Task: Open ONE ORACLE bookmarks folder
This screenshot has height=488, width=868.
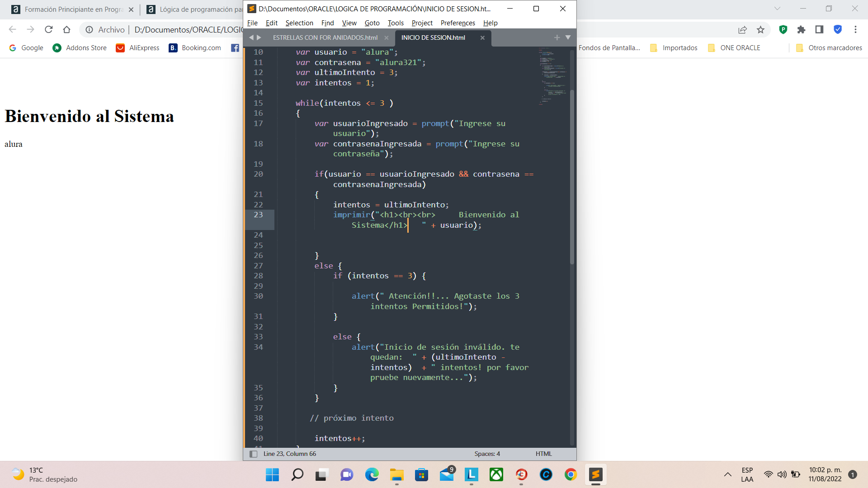Action: pos(734,48)
